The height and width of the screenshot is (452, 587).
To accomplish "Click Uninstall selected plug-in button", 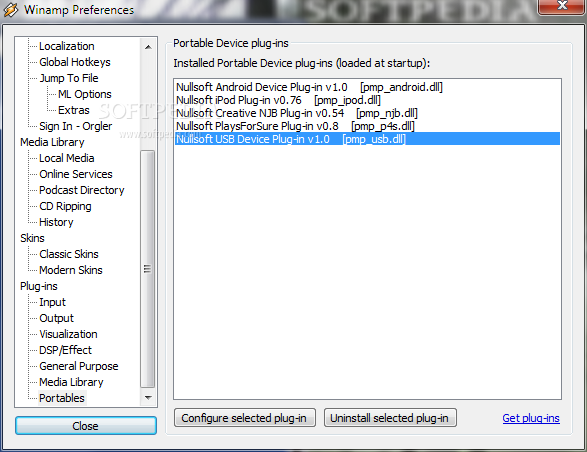I will click(x=390, y=418).
